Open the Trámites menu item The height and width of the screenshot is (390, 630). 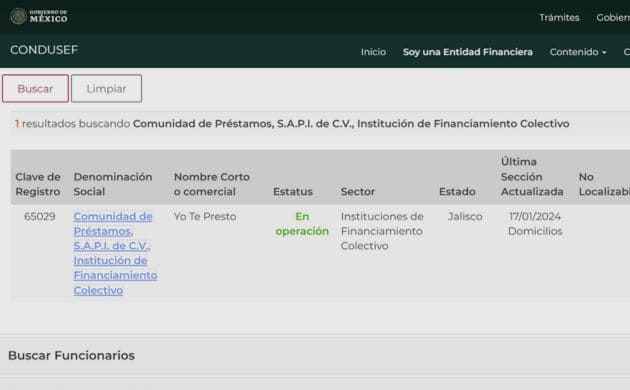559,18
